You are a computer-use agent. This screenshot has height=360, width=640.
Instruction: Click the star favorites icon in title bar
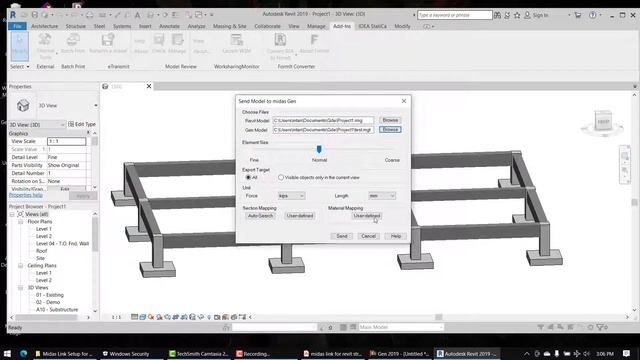pyautogui.click(x=517, y=15)
